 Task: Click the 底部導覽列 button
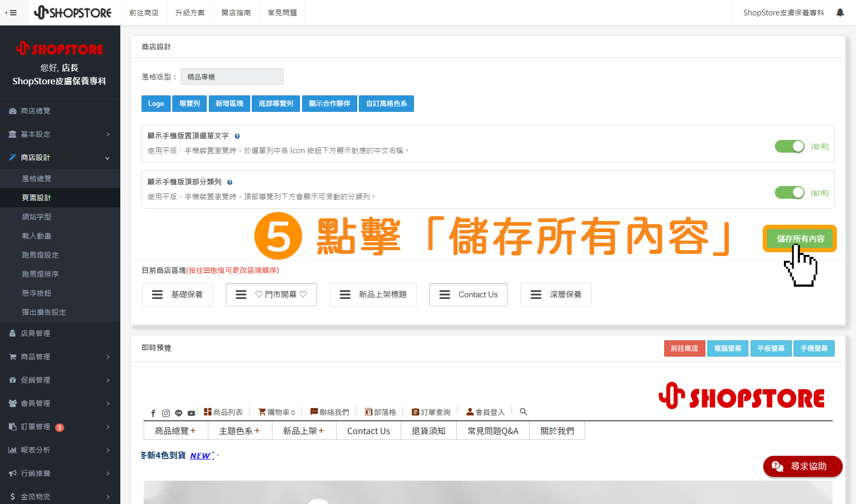276,104
